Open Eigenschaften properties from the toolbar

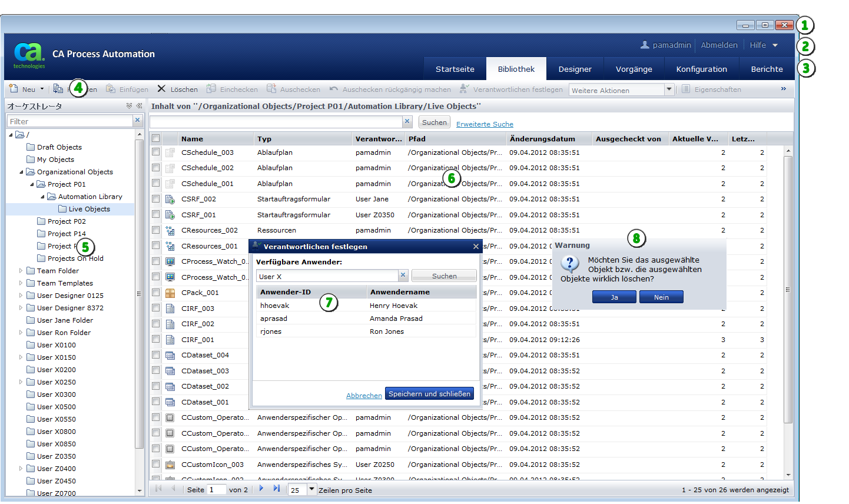click(x=686, y=89)
